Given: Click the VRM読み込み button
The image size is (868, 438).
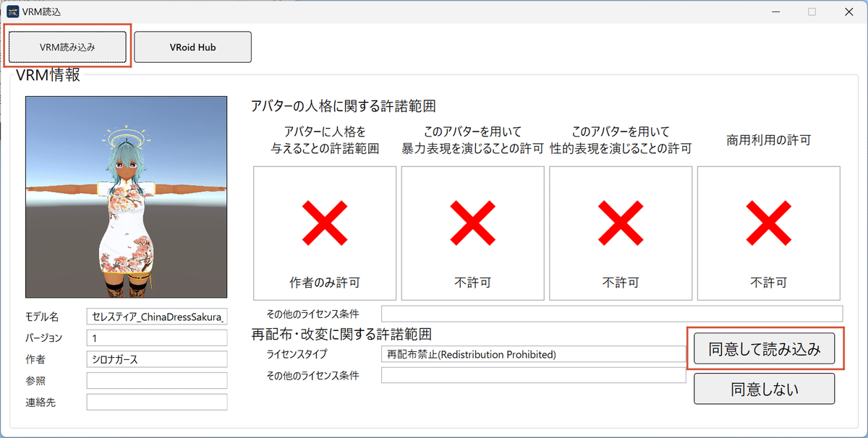Looking at the screenshot, I should [x=68, y=47].
